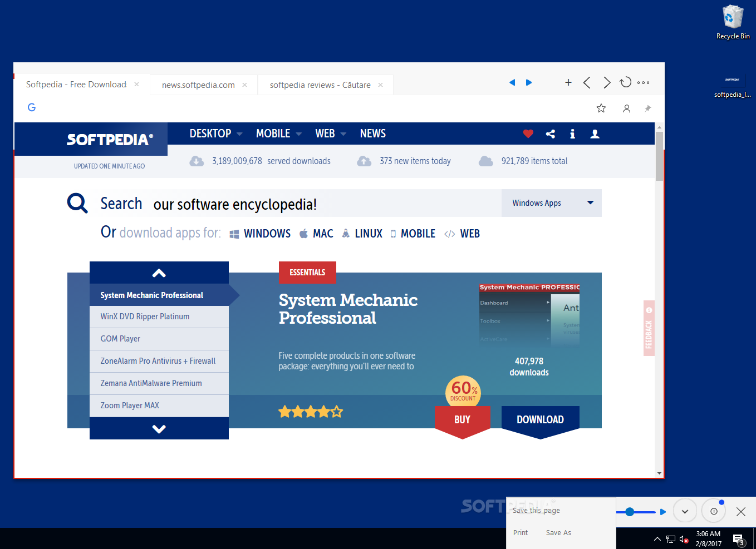The image size is (756, 549).
Task: Select Zemana AntiMalware Premium
Action: click(x=159, y=384)
